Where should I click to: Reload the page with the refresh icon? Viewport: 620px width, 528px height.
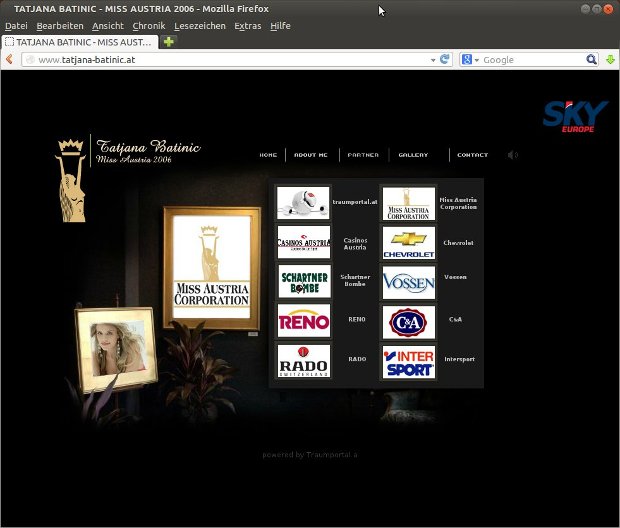tap(445, 59)
